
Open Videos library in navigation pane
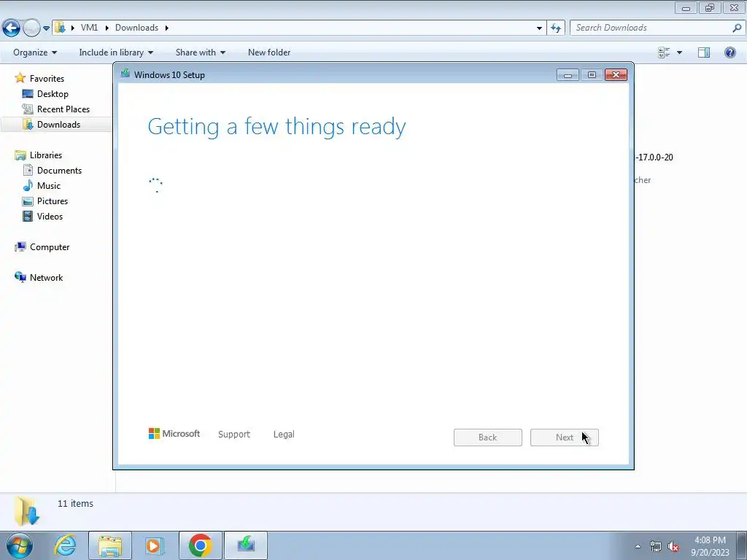50,216
